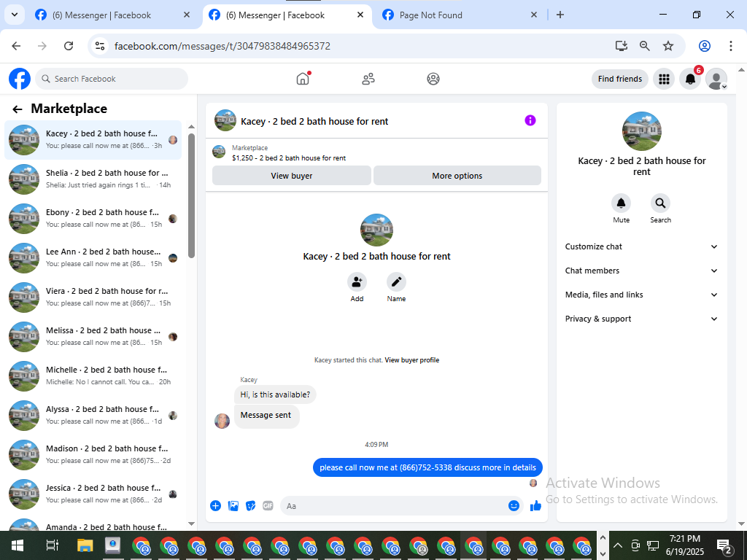Bookmark this page with the star icon
Image resolution: width=747 pixels, height=560 pixels.
point(668,46)
